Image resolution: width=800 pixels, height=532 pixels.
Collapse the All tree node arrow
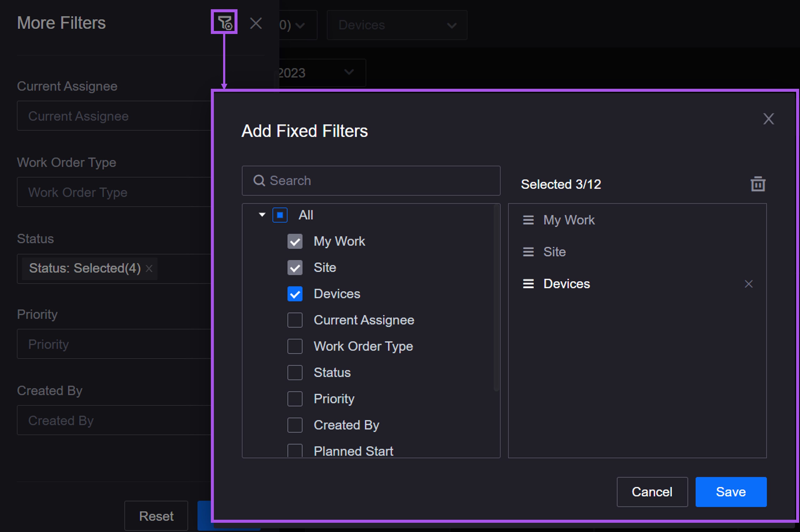pyautogui.click(x=262, y=215)
